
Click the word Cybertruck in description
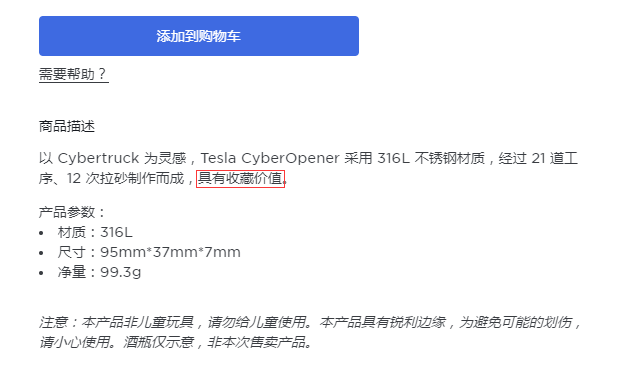tap(98, 158)
